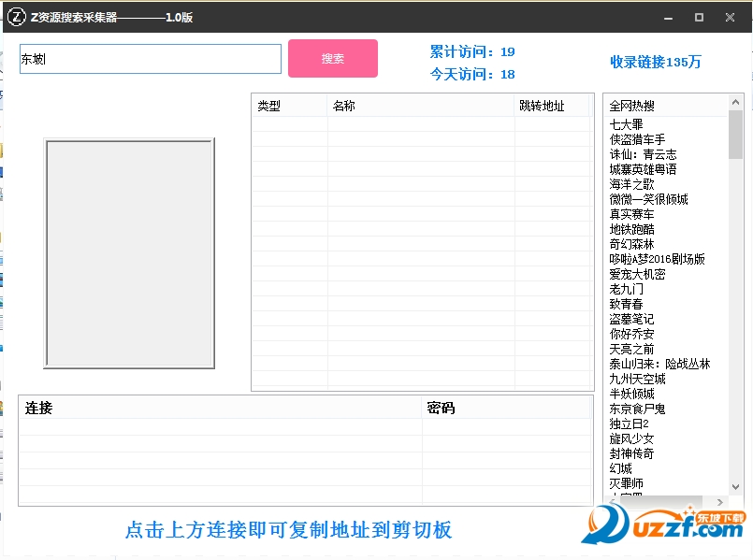The image size is (753, 560).
Task: Click the search input containing 东坡
Action: [150, 58]
